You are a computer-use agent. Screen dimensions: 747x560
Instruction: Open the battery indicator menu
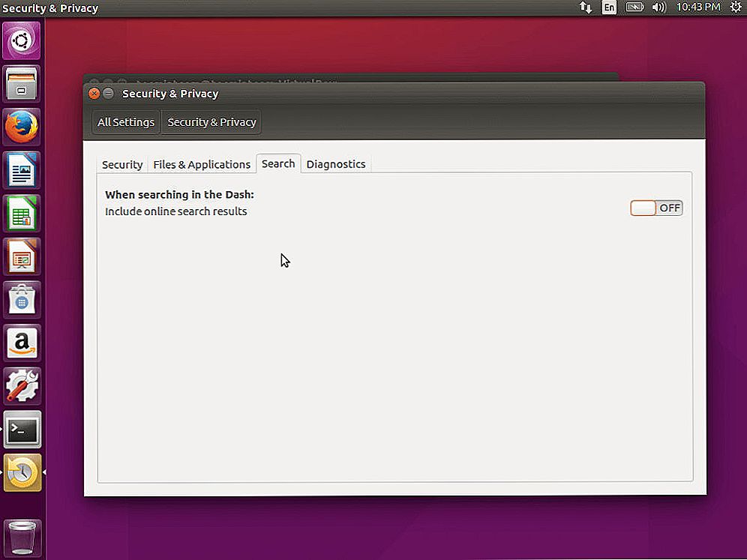point(634,7)
